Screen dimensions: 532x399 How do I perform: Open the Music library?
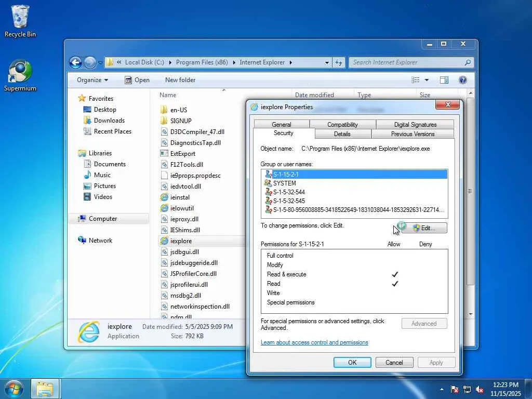tap(102, 175)
